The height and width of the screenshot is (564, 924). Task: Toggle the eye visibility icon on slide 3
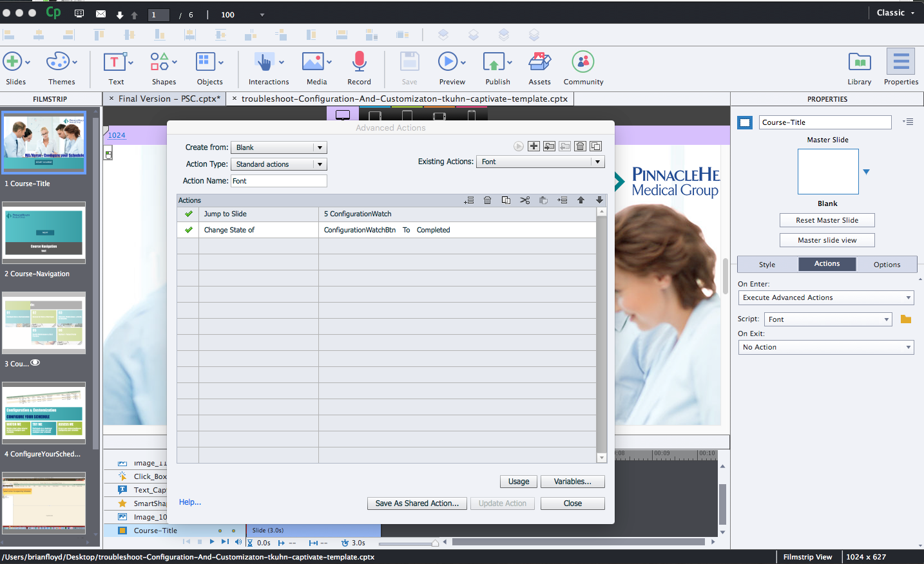(x=35, y=363)
